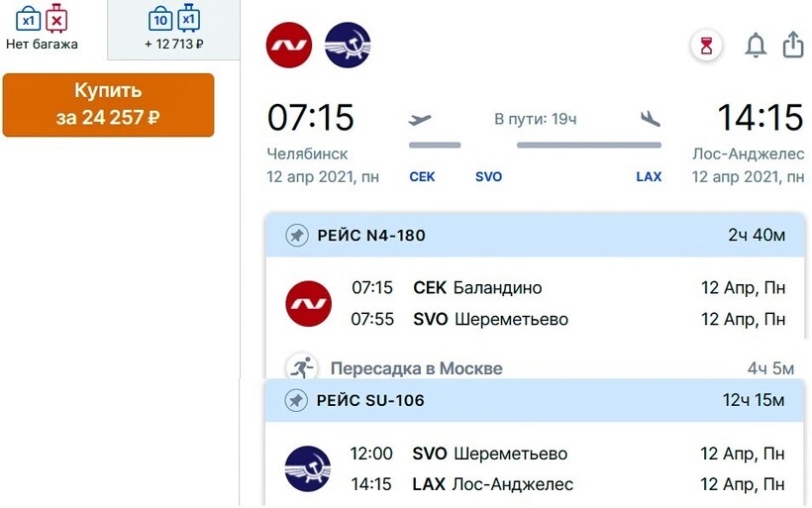Click the Aeroflot airline logo at top
The width and height of the screenshot is (812, 508).
click(x=348, y=45)
